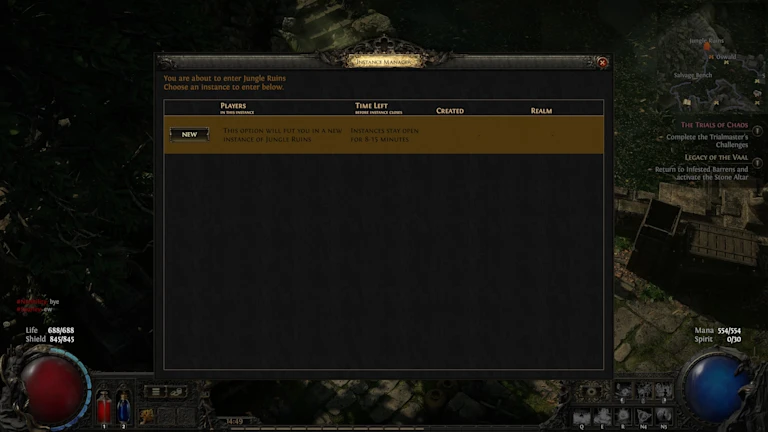
Task: Close the Instance Manager dialog
Action: [x=602, y=62]
